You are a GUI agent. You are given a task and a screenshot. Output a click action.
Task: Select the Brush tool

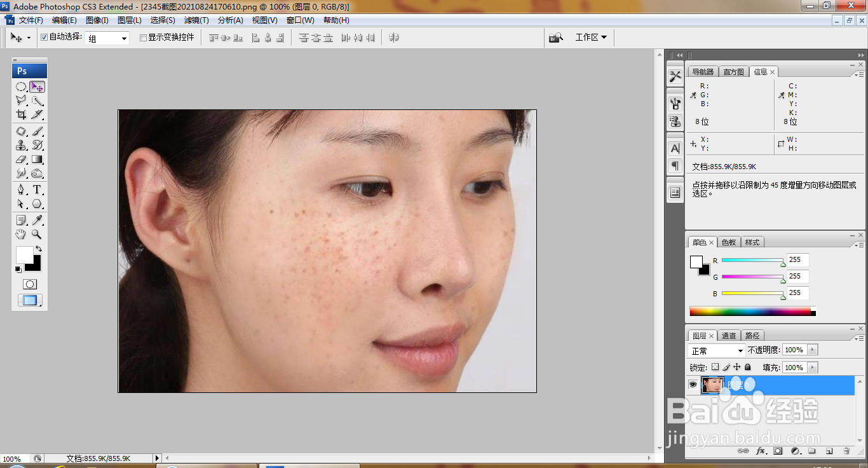click(37, 131)
